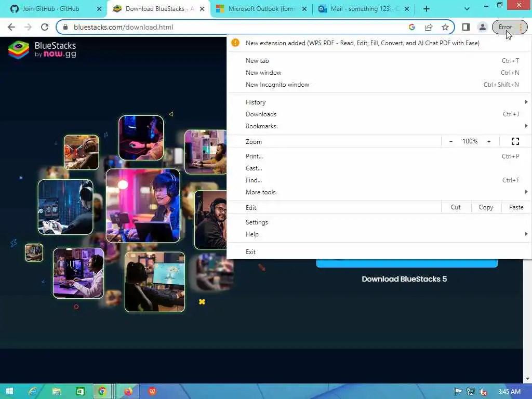Close the Microsoft Outlook tab
532x399 pixels.
(304, 9)
